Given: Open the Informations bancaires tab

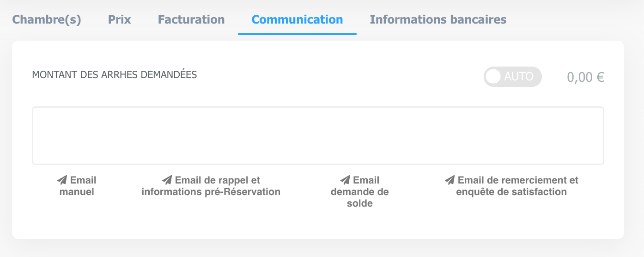Looking at the screenshot, I should [438, 20].
